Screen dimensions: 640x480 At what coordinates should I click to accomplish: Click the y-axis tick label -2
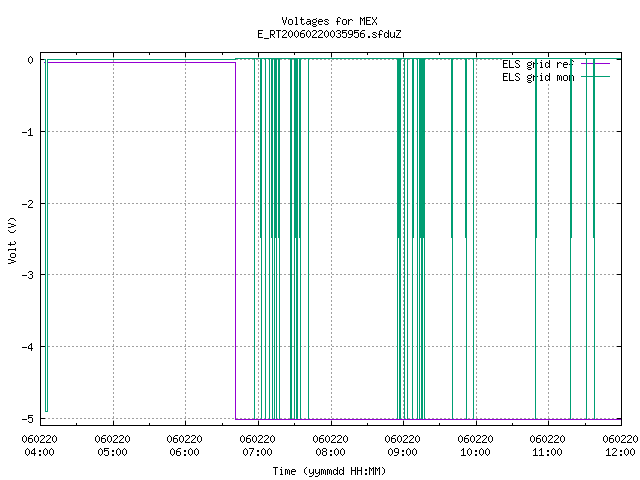click(28, 204)
